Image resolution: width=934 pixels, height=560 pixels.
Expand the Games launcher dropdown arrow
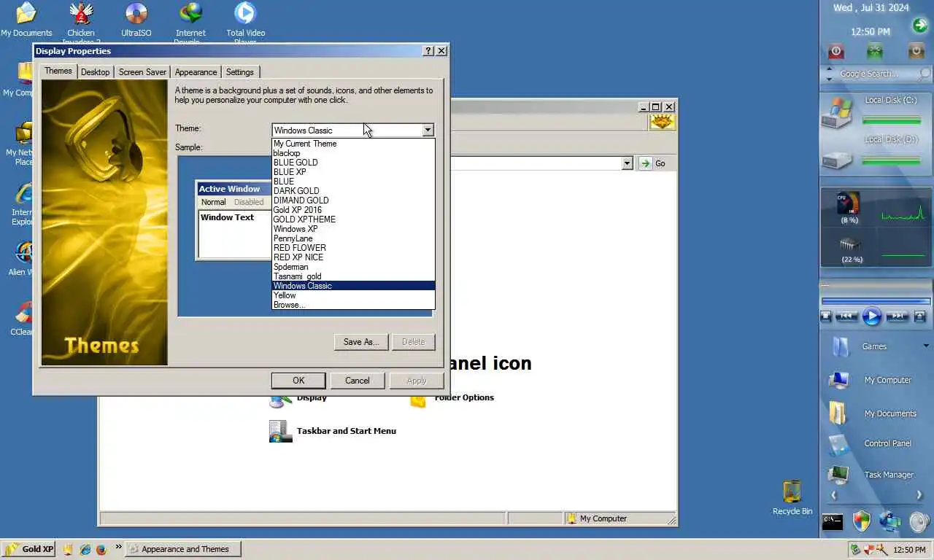(x=925, y=346)
